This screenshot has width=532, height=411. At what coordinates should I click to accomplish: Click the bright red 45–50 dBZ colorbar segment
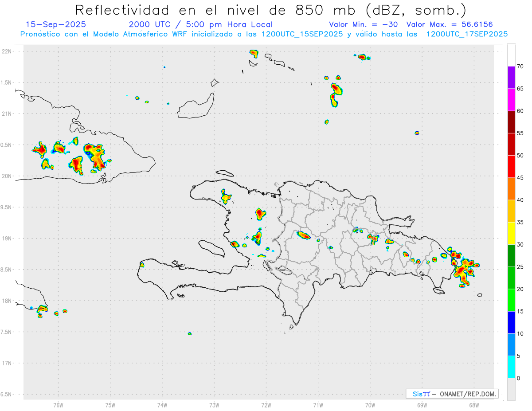point(511,167)
